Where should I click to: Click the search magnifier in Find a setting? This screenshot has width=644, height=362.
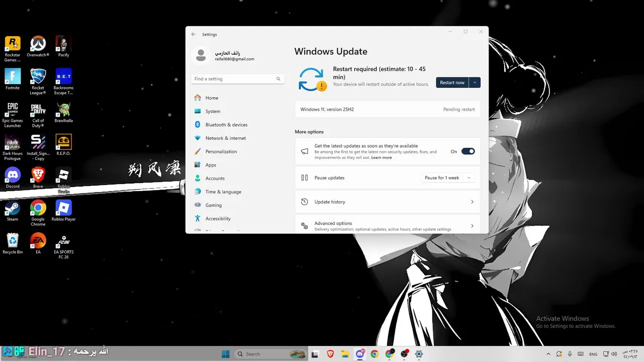click(278, 79)
